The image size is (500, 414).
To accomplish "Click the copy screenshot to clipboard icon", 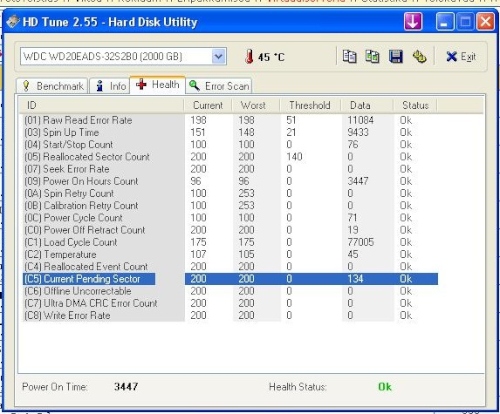I will pyautogui.click(x=372, y=57).
